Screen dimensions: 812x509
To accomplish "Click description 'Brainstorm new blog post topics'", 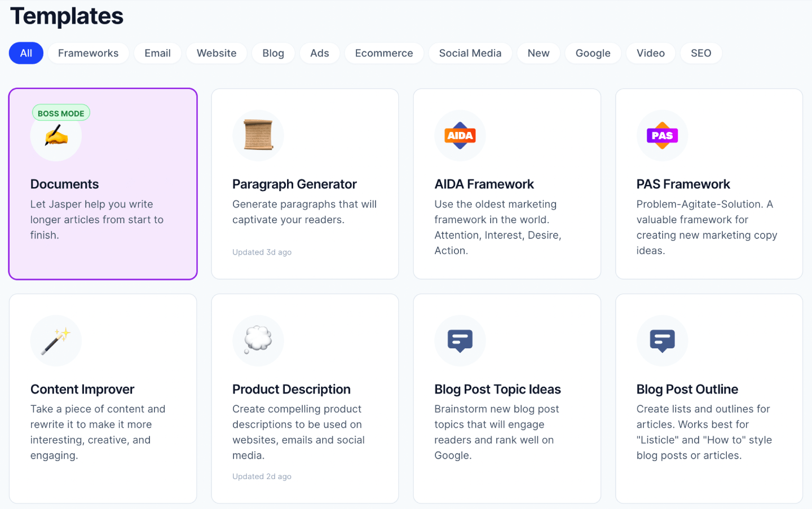I will pos(497,432).
